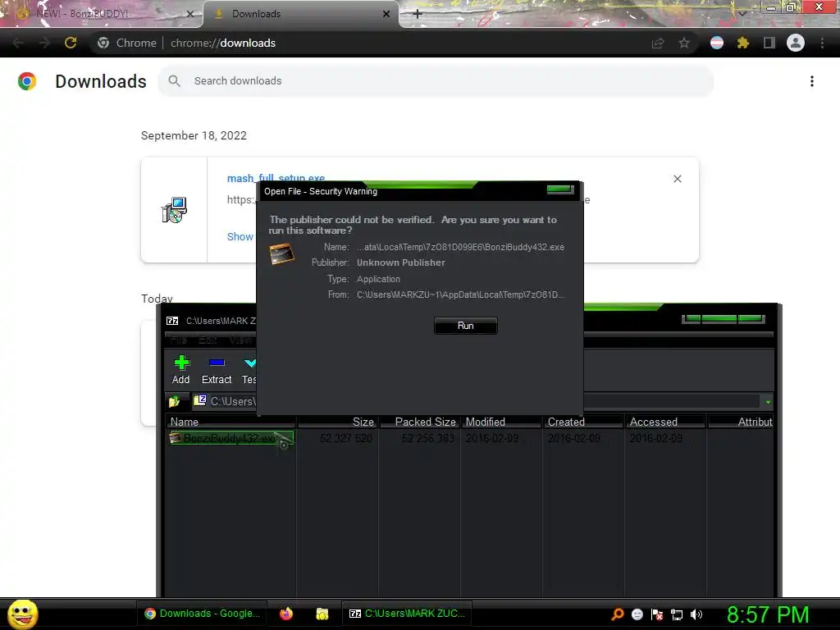Screen dimensions: 840x630
Task: Click the Extract icon in 7-Zip toolbar
Action: click(217, 370)
